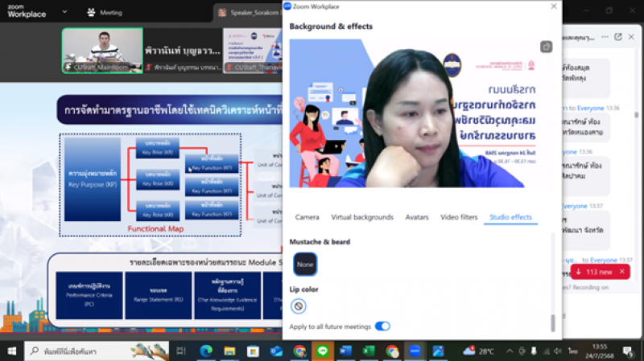Click the rotate video icon on the preview
Screen dimensions: 644x361
[547, 47]
